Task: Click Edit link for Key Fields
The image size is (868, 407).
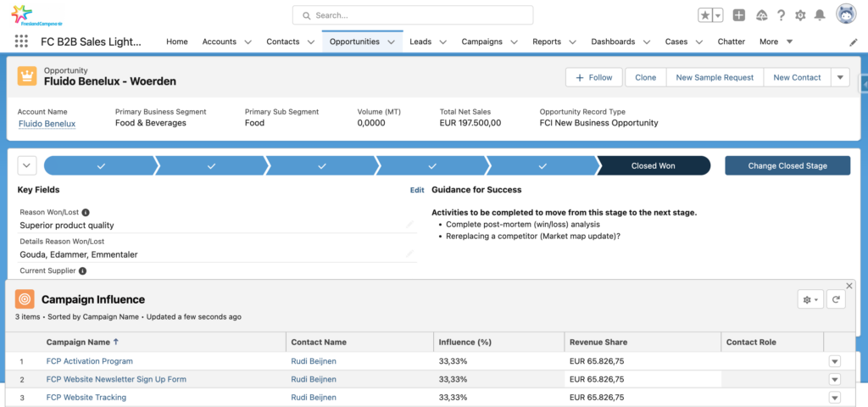Action: pyautogui.click(x=417, y=190)
